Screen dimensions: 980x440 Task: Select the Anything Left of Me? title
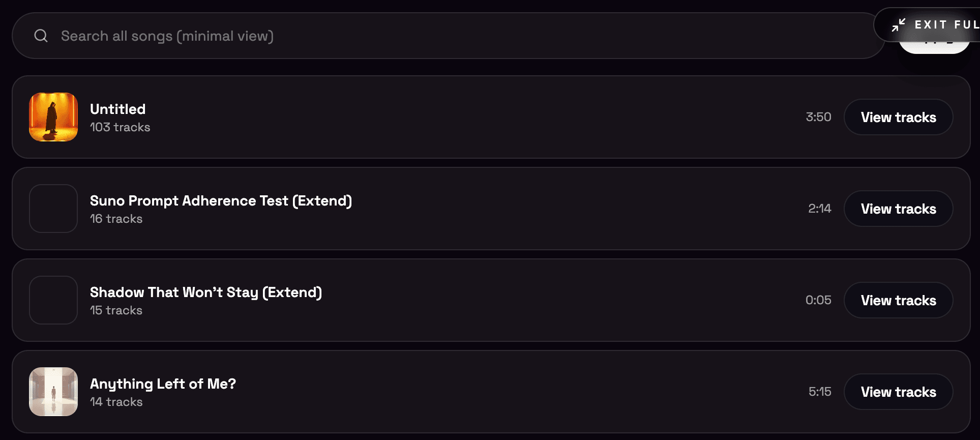coord(163,384)
